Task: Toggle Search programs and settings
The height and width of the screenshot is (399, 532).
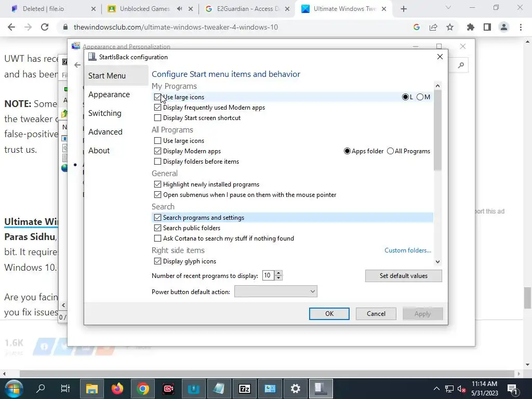Action: (x=157, y=218)
